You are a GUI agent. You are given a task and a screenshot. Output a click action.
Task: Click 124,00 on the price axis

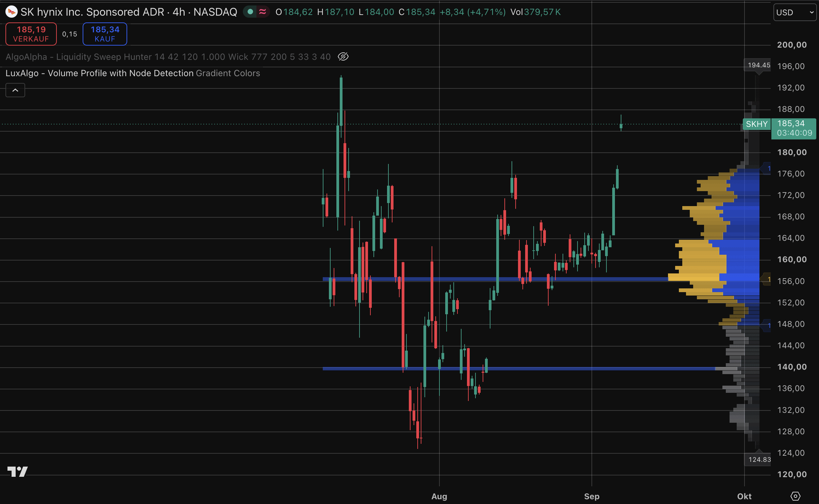click(x=791, y=453)
